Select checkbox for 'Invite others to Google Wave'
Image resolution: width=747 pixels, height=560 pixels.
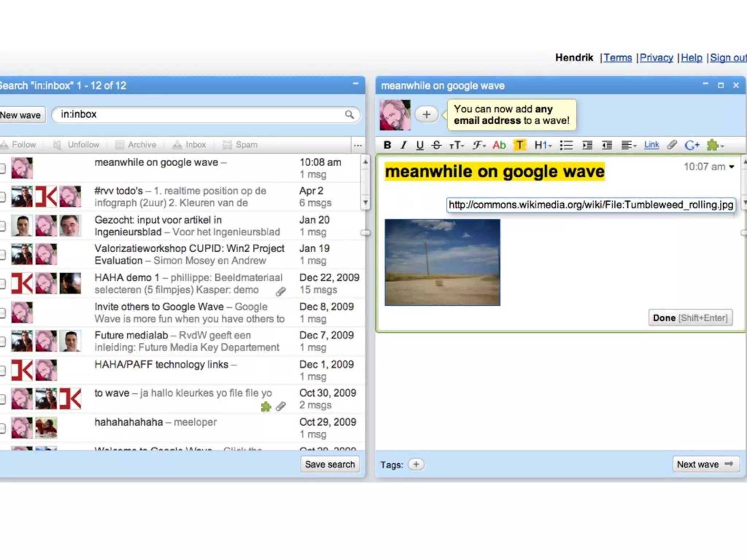(x=2, y=313)
